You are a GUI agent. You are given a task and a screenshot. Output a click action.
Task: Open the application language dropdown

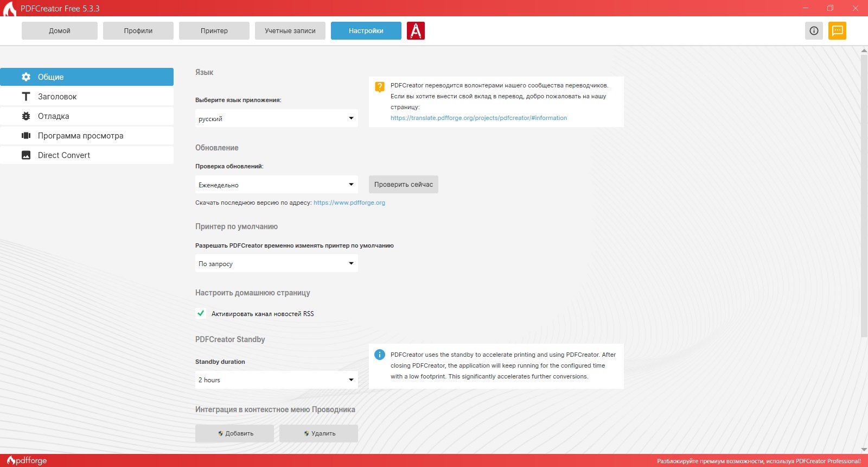point(277,118)
